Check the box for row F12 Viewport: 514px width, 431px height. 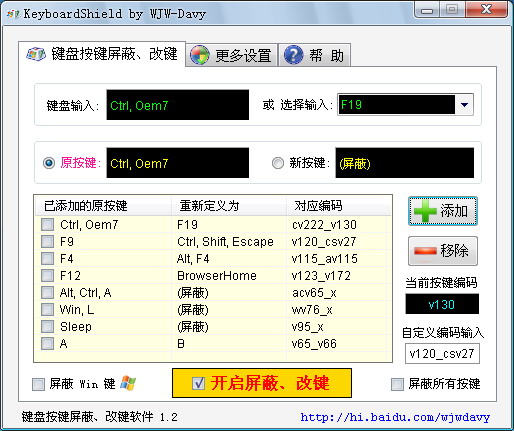(x=47, y=275)
